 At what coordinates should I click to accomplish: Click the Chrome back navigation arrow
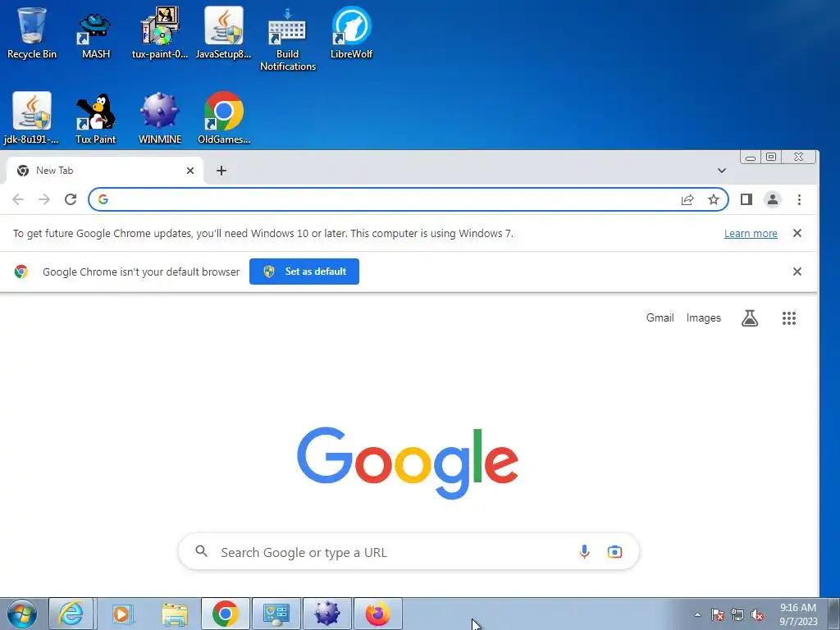coord(18,200)
